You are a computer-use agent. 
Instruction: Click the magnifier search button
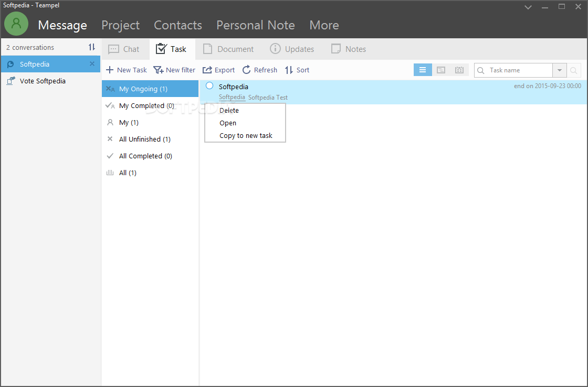click(x=574, y=70)
